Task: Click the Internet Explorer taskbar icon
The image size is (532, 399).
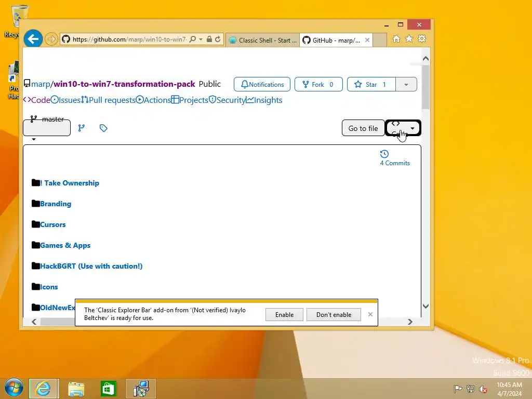Action: pos(44,389)
